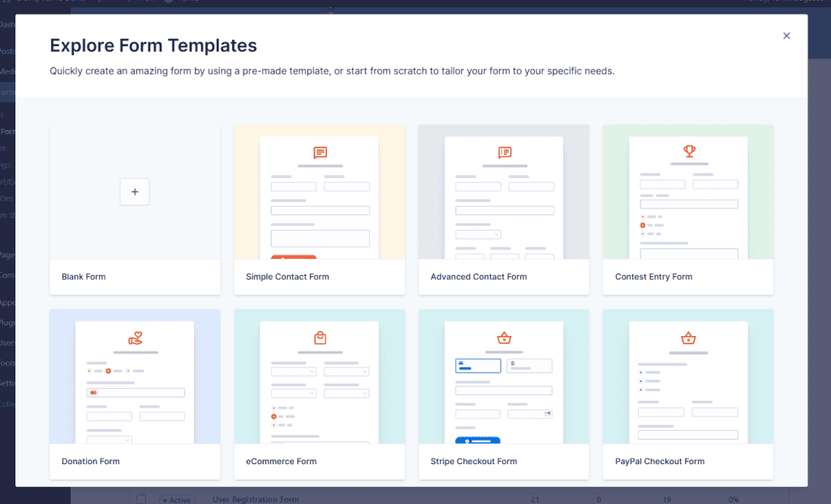831x504 pixels.
Task: Click the trophy icon on Contest Entry Form
Action: (689, 151)
